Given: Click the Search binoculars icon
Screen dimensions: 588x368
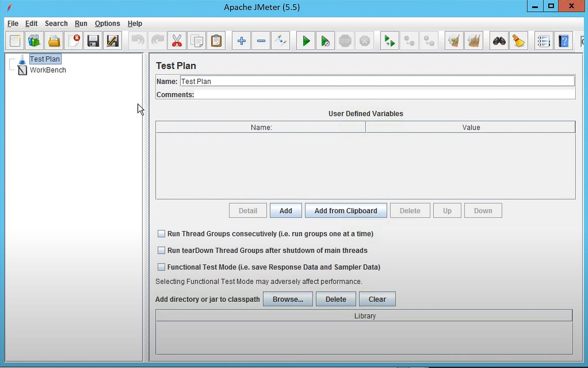Looking at the screenshot, I should pyautogui.click(x=499, y=41).
